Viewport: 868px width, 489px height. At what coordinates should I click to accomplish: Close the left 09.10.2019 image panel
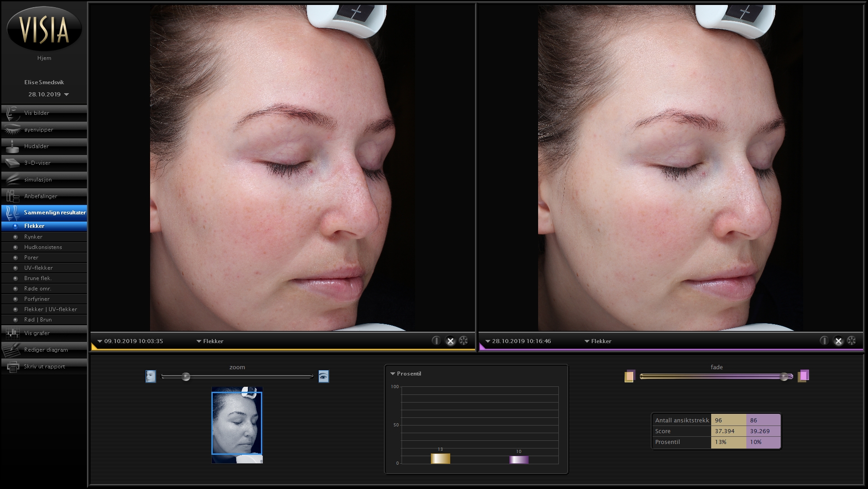pyautogui.click(x=450, y=341)
